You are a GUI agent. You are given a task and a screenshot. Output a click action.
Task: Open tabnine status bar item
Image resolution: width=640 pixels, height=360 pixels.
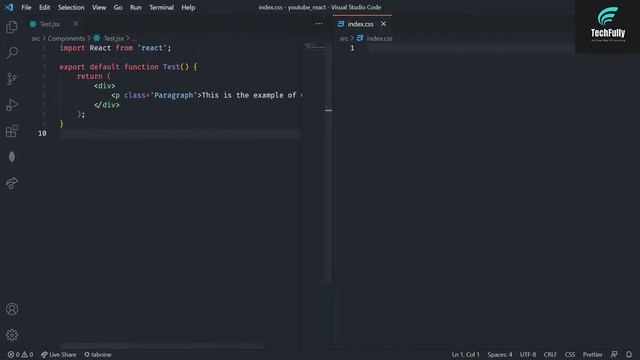pos(98,355)
